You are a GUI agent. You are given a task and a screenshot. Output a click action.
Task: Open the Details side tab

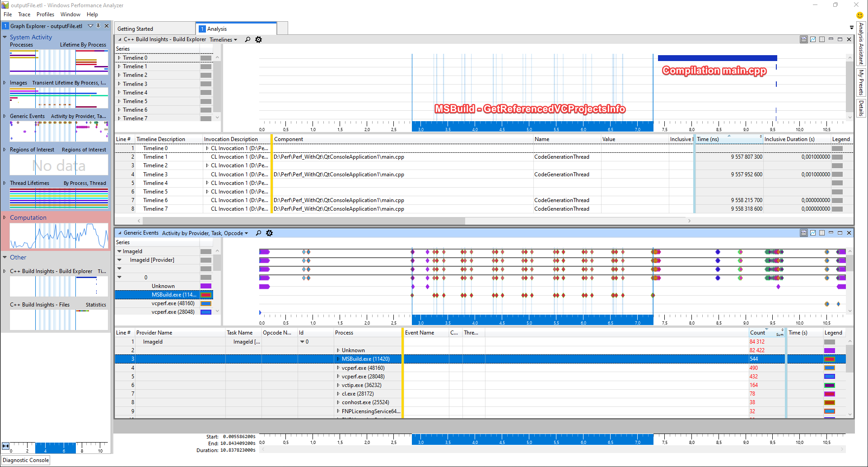coord(861,108)
